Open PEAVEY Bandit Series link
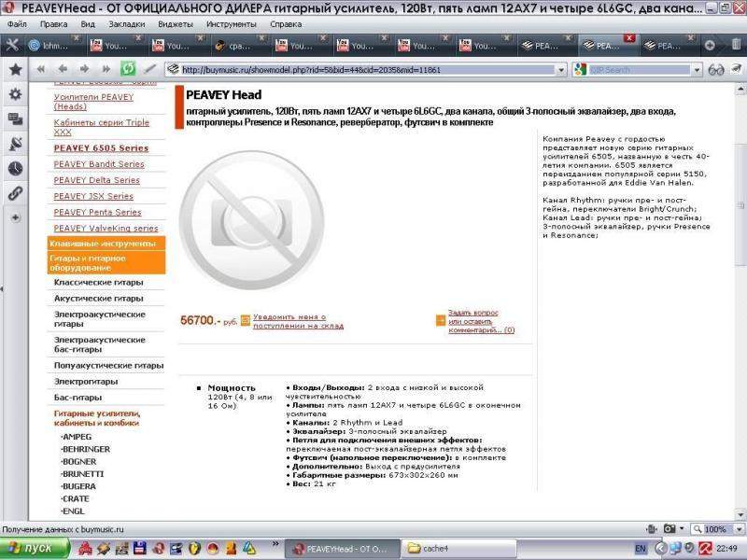 point(99,164)
